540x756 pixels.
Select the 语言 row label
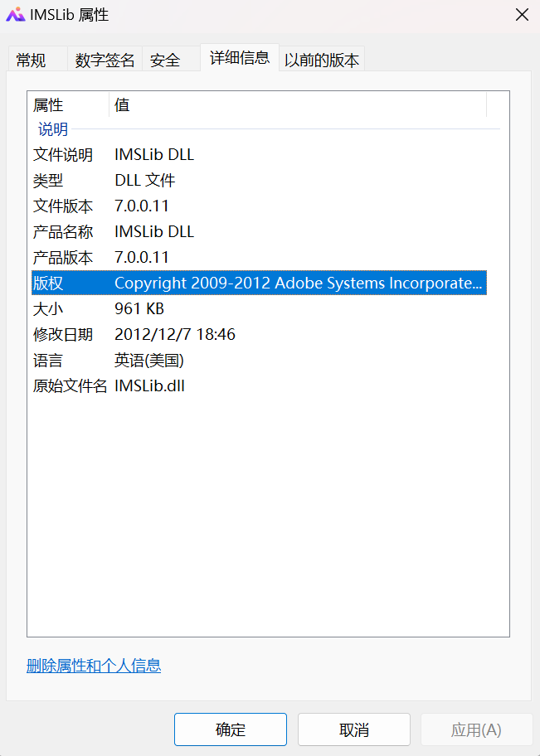pos(48,360)
